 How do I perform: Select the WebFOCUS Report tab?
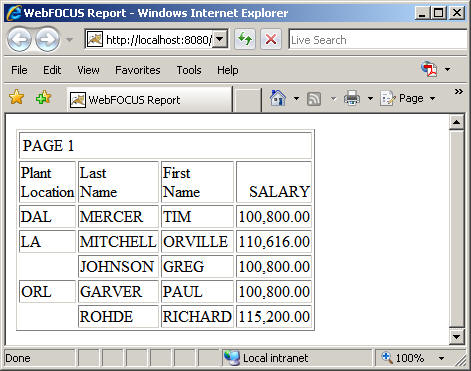[x=149, y=100]
